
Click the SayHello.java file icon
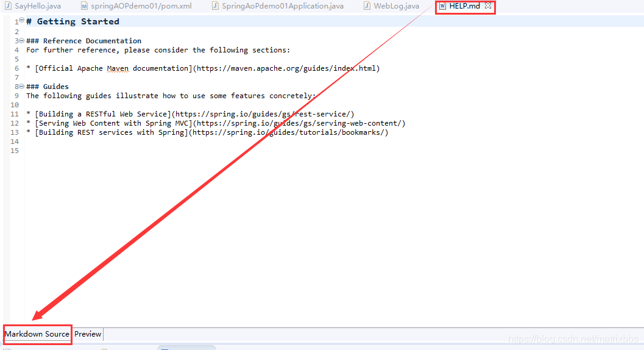coord(8,6)
